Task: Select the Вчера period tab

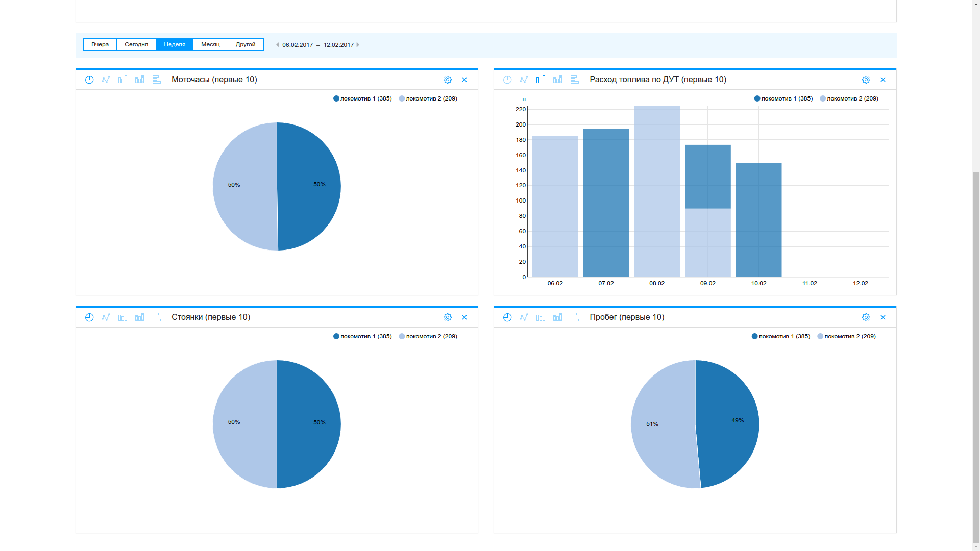Action: 100,44
